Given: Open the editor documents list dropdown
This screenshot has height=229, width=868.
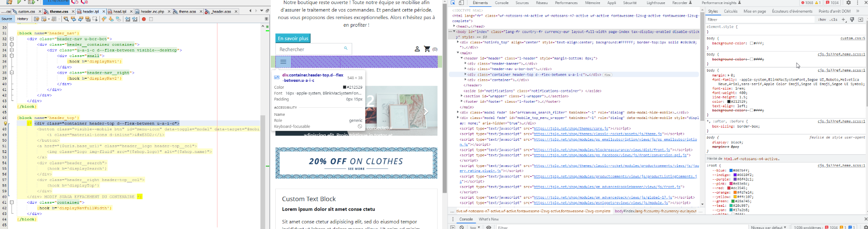Looking at the screenshot, I should click(262, 11).
